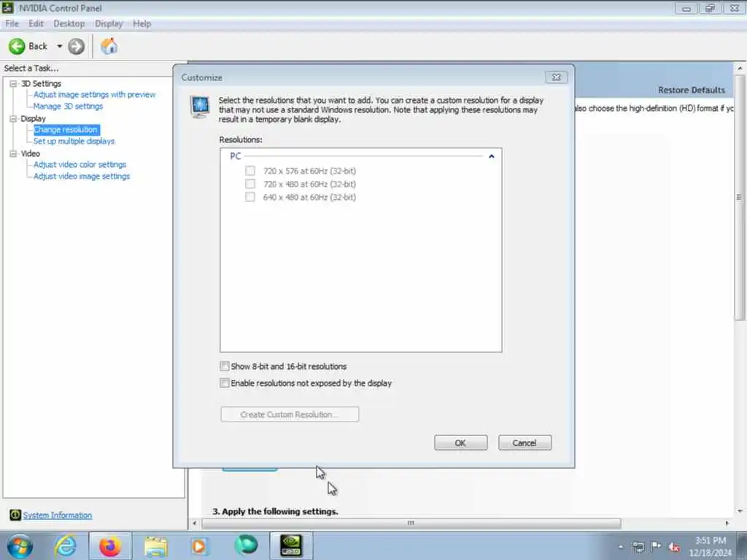This screenshot has height=560, width=747.
Task: Select Set up multiple displays
Action: pos(74,141)
